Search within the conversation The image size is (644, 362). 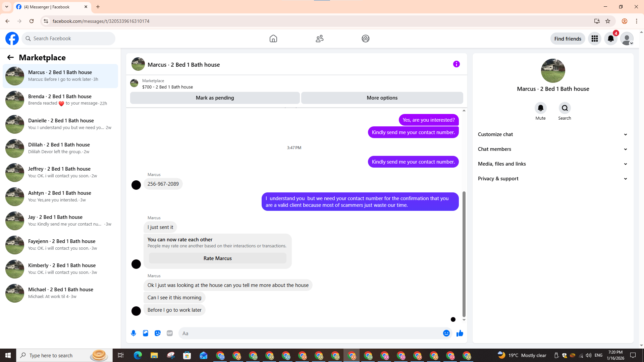(x=565, y=108)
